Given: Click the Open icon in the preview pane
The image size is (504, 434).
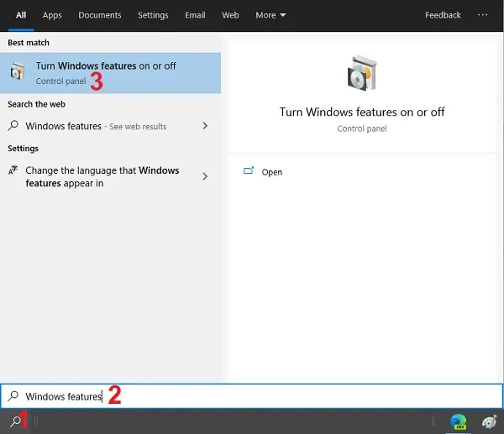Looking at the screenshot, I should 249,171.
